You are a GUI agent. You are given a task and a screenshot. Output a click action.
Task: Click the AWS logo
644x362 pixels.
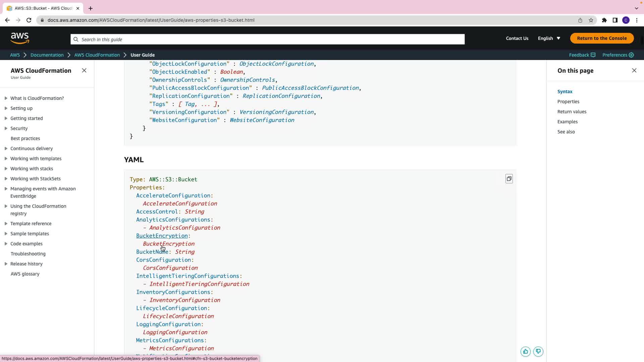point(20,38)
